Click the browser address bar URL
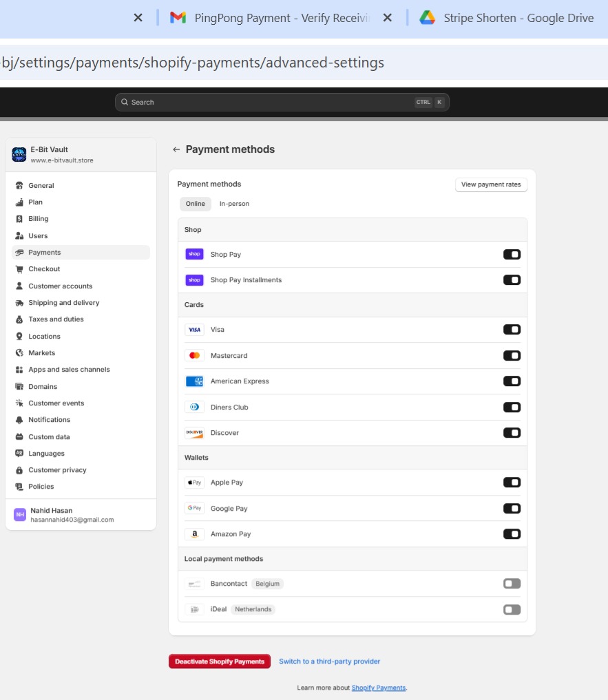The image size is (608, 700). (193, 63)
